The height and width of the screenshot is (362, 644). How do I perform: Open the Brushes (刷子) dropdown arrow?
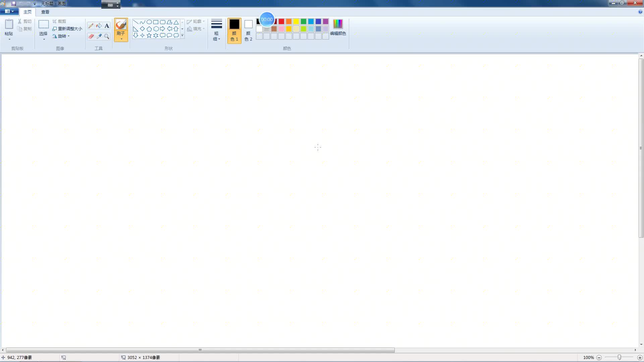pyautogui.click(x=121, y=39)
